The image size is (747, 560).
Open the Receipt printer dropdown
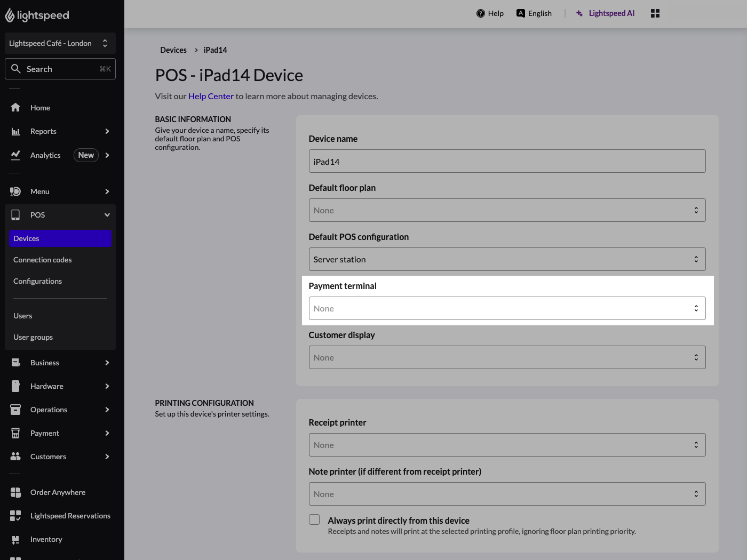(507, 444)
